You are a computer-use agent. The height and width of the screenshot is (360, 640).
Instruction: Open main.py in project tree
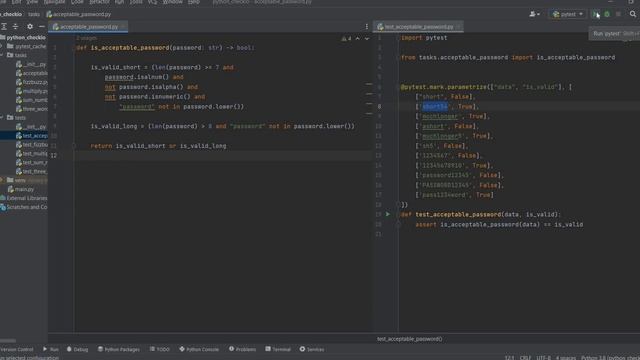pos(21,189)
